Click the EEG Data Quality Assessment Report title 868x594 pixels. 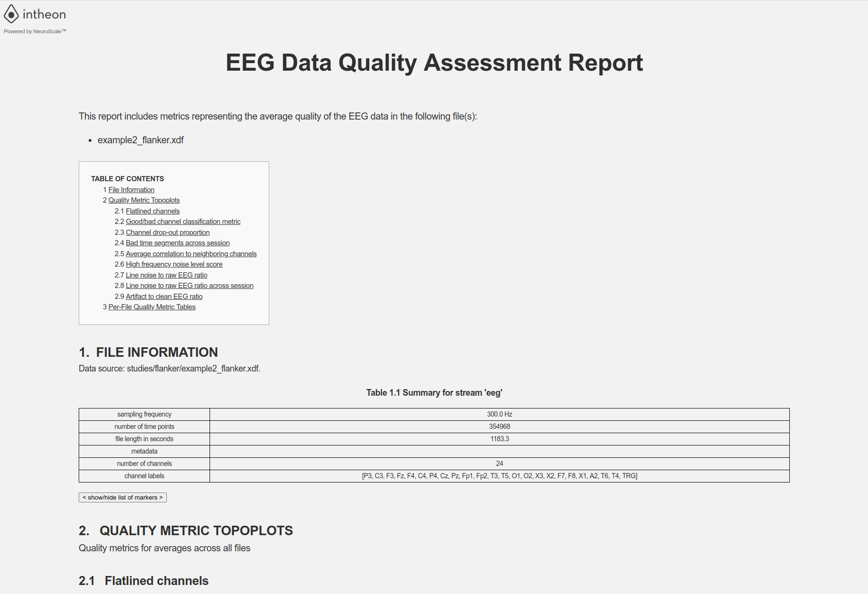click(x=434, y=63)
